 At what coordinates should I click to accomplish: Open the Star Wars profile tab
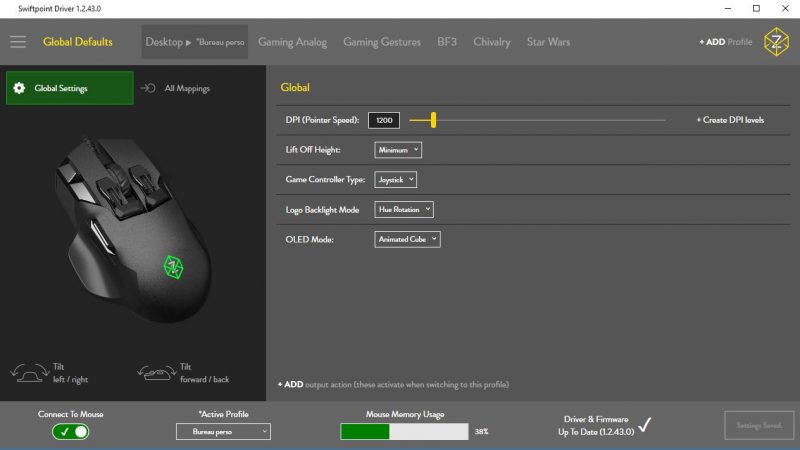(548, 42)
